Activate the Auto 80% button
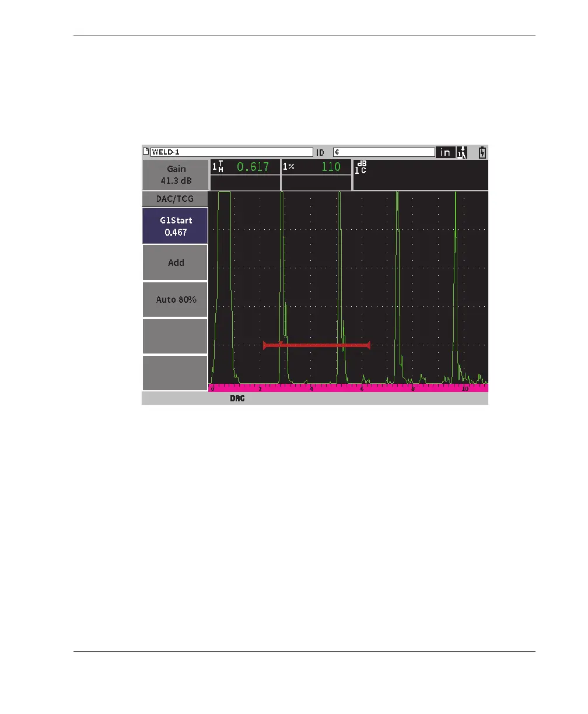This screenshot has height=714, width=588. (x=176, y=299)
